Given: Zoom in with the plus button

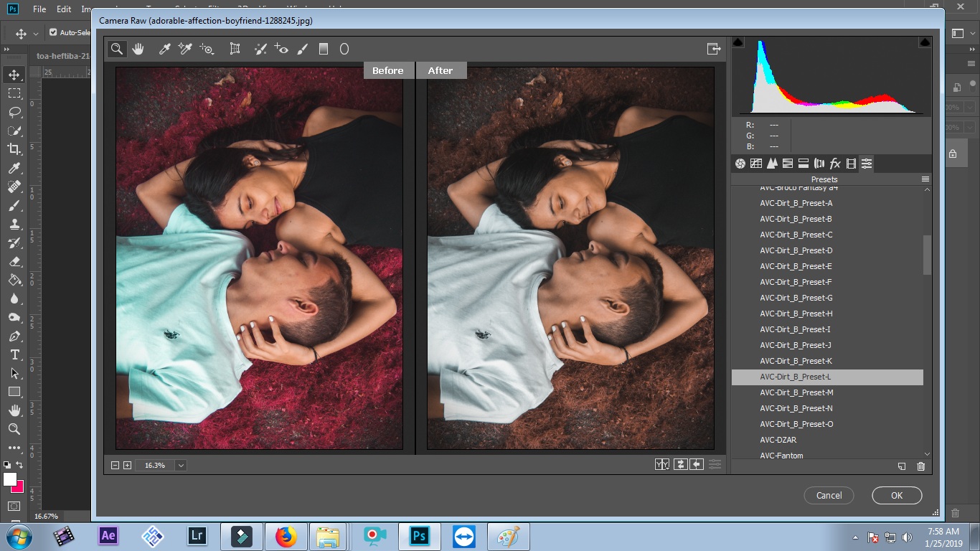Looking at the screenshot, I should coord(127,465).
